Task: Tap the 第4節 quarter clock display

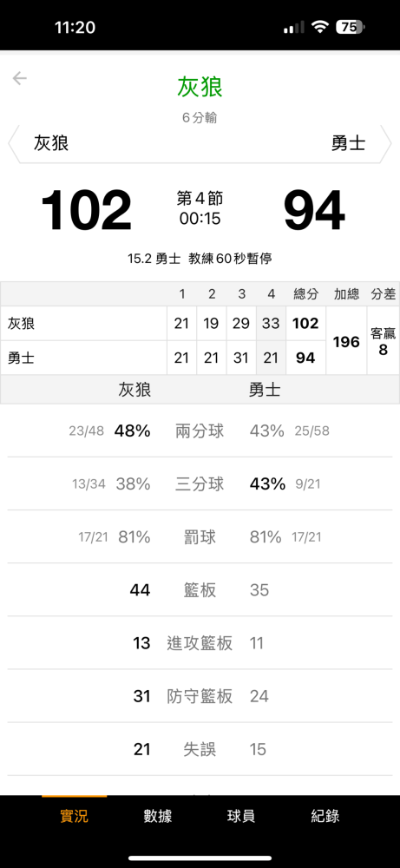Action: point(200,208)
